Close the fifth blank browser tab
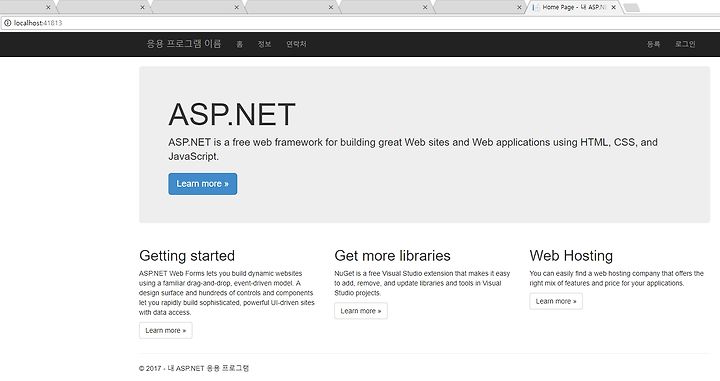 pos(425,7)
